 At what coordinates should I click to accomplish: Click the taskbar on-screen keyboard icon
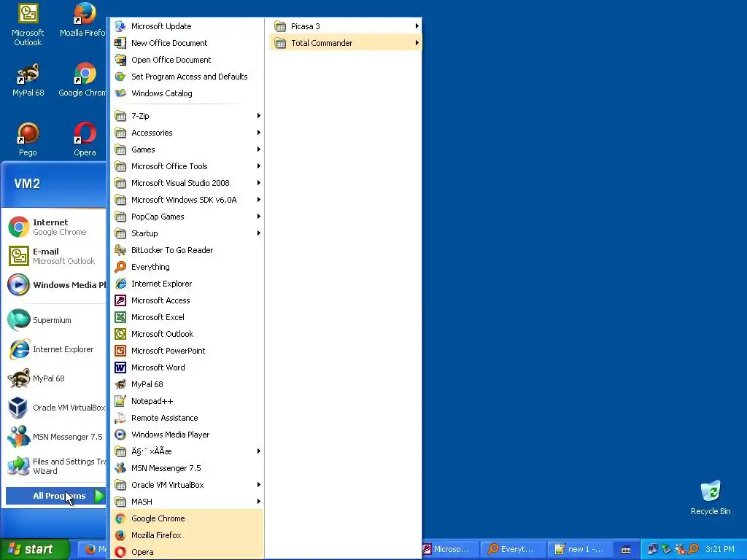click(x=626, y=550)
